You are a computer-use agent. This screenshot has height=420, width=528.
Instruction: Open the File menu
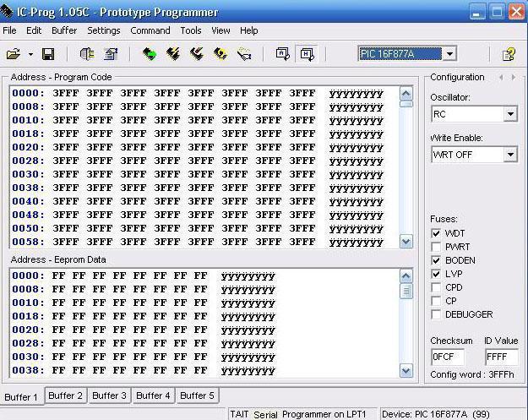click(9, 30)
